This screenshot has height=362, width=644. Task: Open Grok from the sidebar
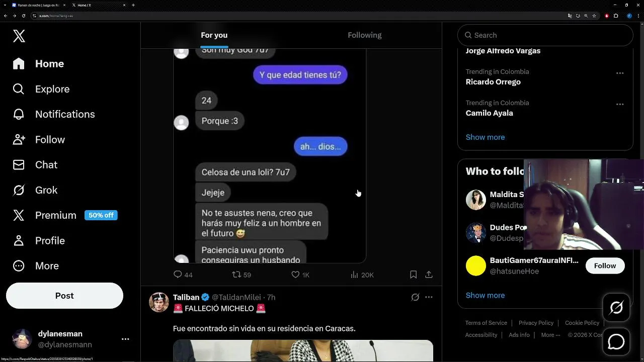pos(35,190)
